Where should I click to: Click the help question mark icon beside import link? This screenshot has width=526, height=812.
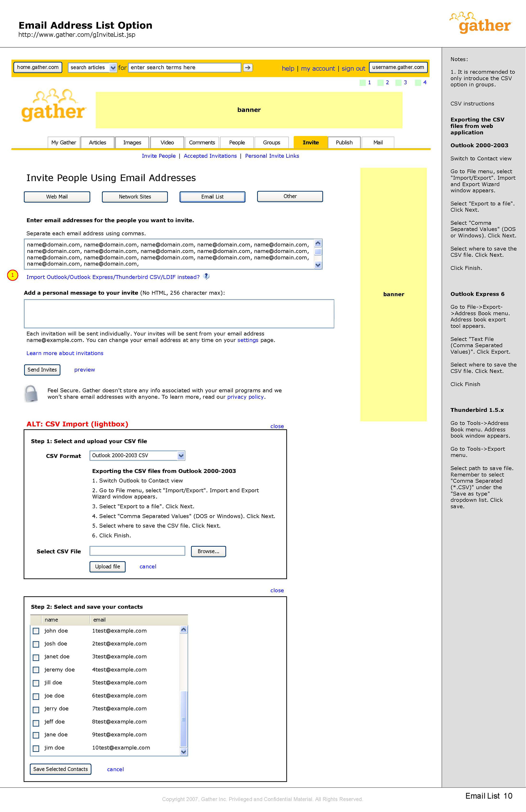[206, 276]
